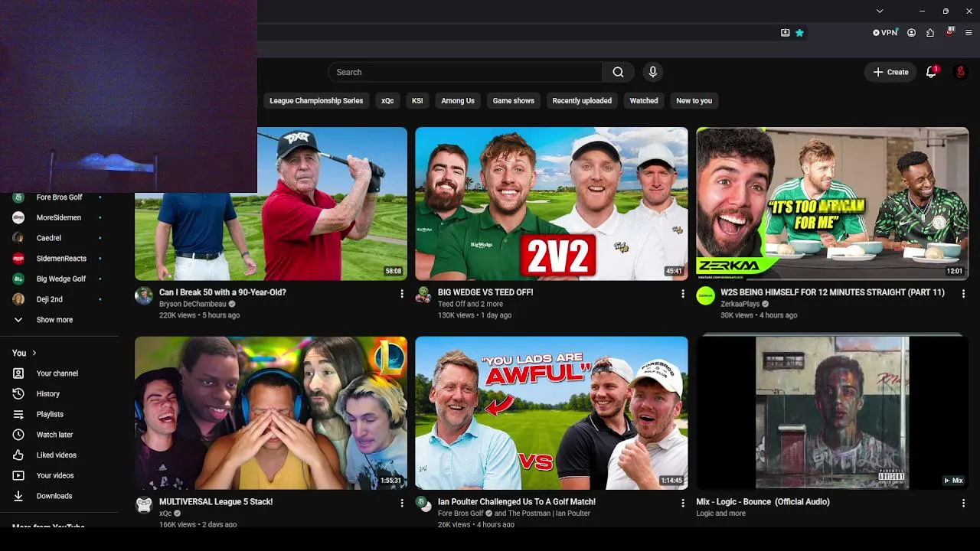980x551 pixels.
Task: Open options for Ian Poulter golf match video
Action: (x=683, y=503)
